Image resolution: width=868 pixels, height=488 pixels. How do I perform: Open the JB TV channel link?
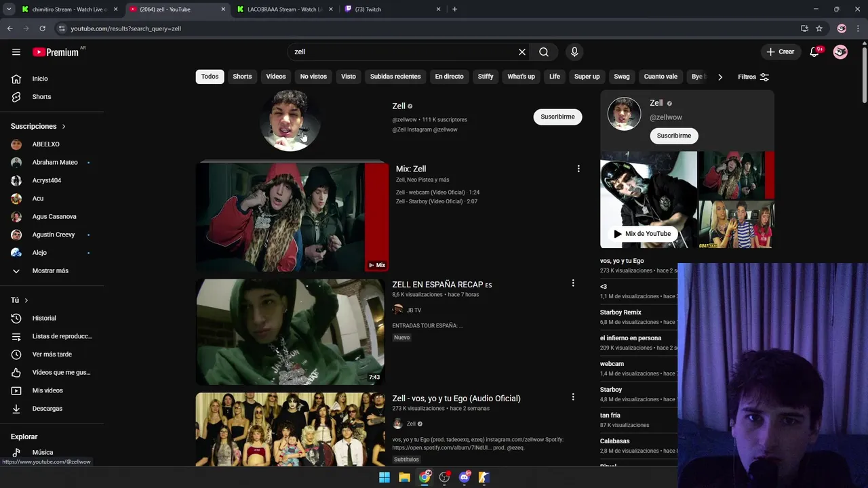click(414, 310)
